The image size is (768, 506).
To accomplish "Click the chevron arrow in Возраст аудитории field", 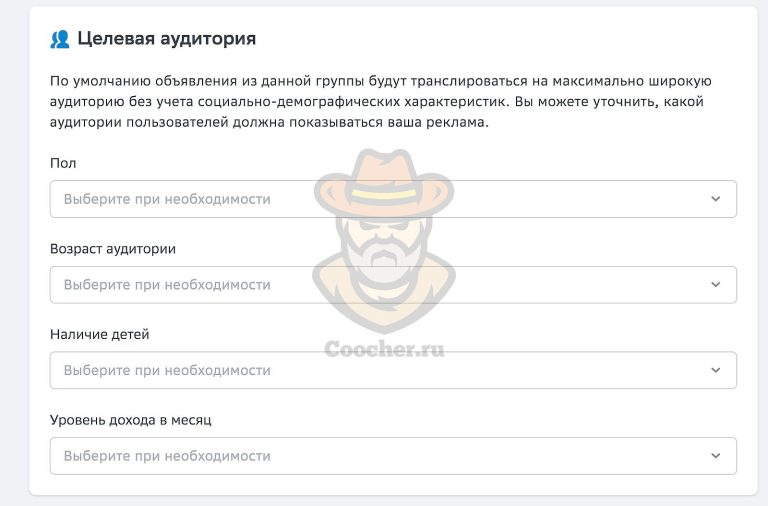I will point(716,285).
